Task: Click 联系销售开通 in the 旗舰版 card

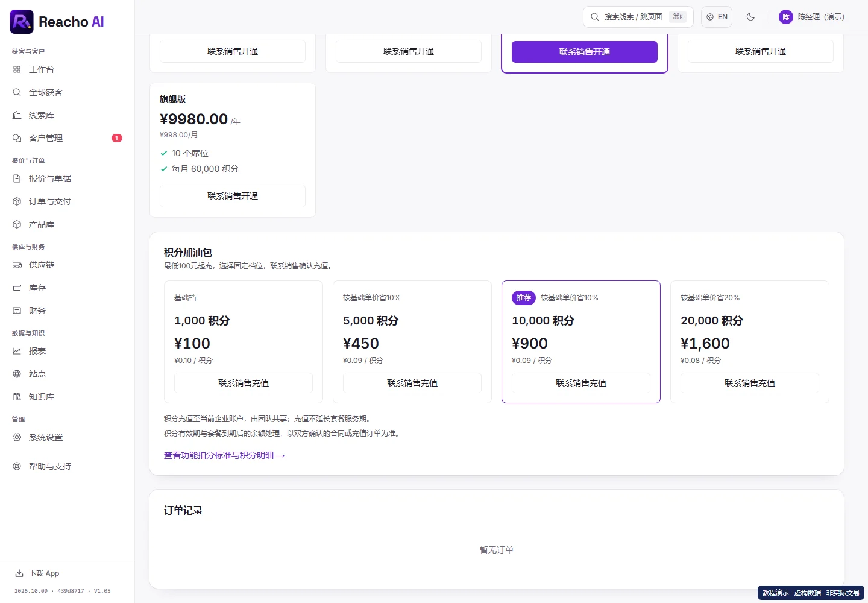Action: [x=233, y=196]
